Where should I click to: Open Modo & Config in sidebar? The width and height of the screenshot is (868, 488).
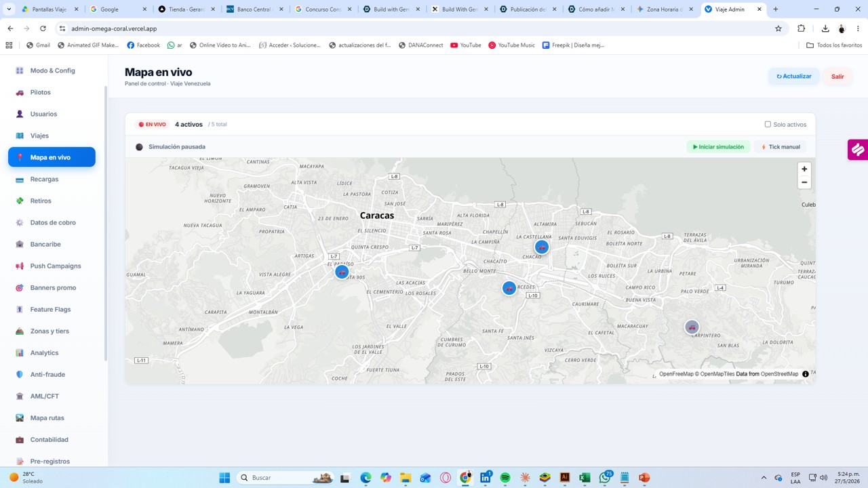[x=52, y=70]
